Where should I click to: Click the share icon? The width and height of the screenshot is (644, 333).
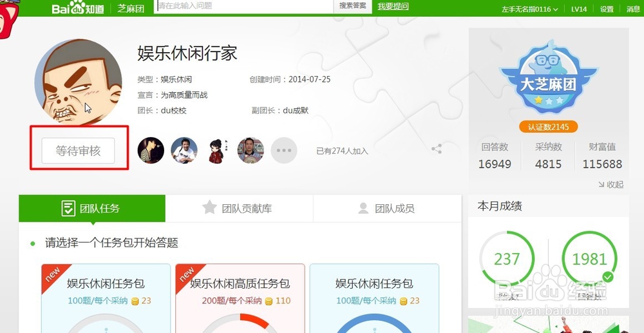437,149
